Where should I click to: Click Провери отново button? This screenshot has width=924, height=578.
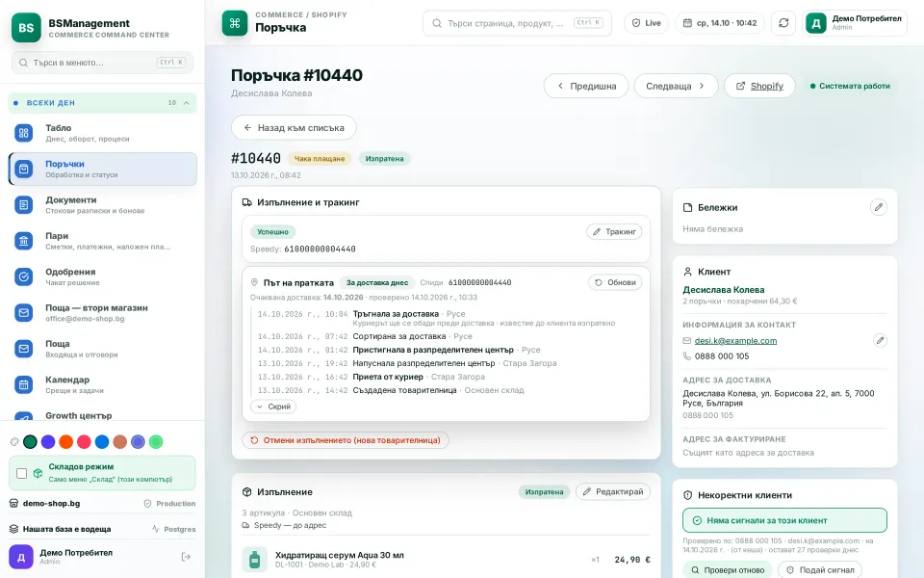pos(728,569)
